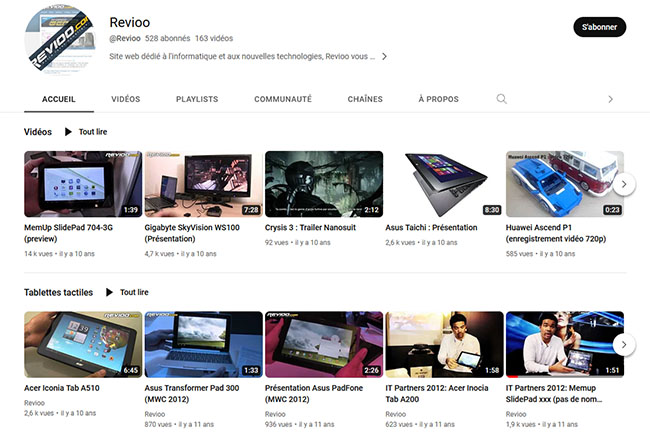Click the 528 abonnés count
This screenshot has height=442, width=650.
pyautogui.click(x=167, y=38)
